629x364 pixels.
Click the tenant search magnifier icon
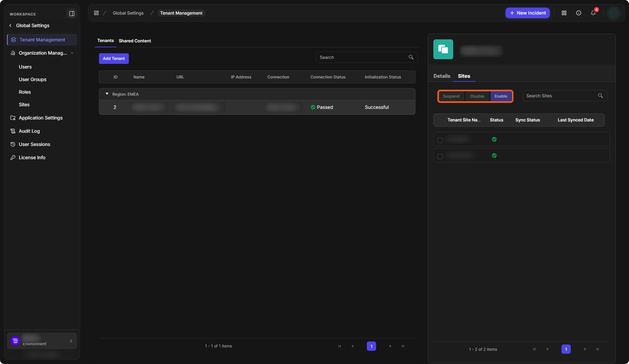click(411, 57)
